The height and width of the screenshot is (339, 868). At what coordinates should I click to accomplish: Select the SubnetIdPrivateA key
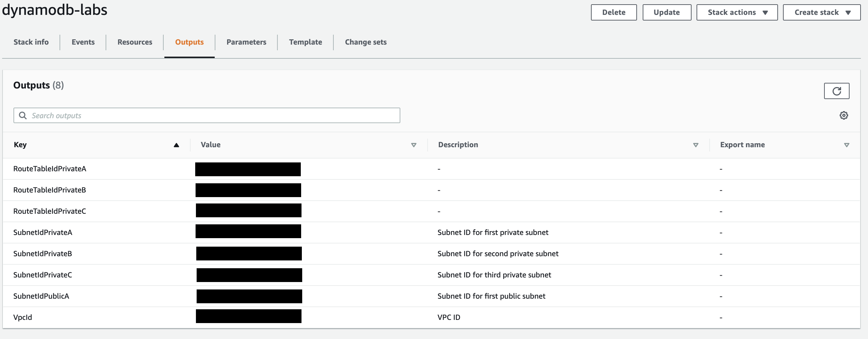pyautogui.click(x=43, y=232)
